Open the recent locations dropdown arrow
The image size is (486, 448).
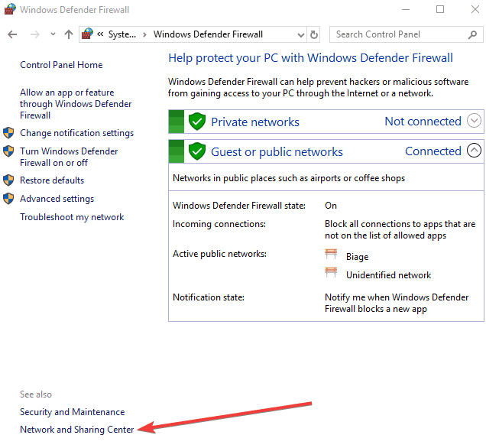(53, 34)
